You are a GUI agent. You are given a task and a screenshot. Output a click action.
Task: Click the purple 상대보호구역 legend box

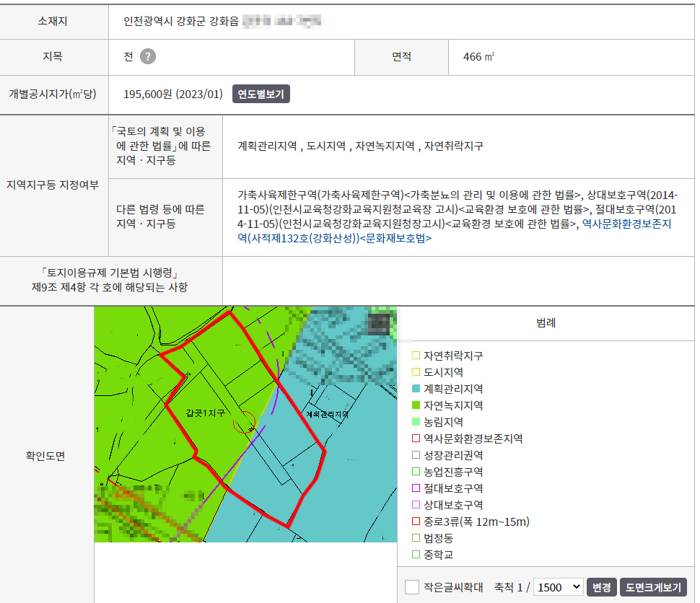click(416, 505)
